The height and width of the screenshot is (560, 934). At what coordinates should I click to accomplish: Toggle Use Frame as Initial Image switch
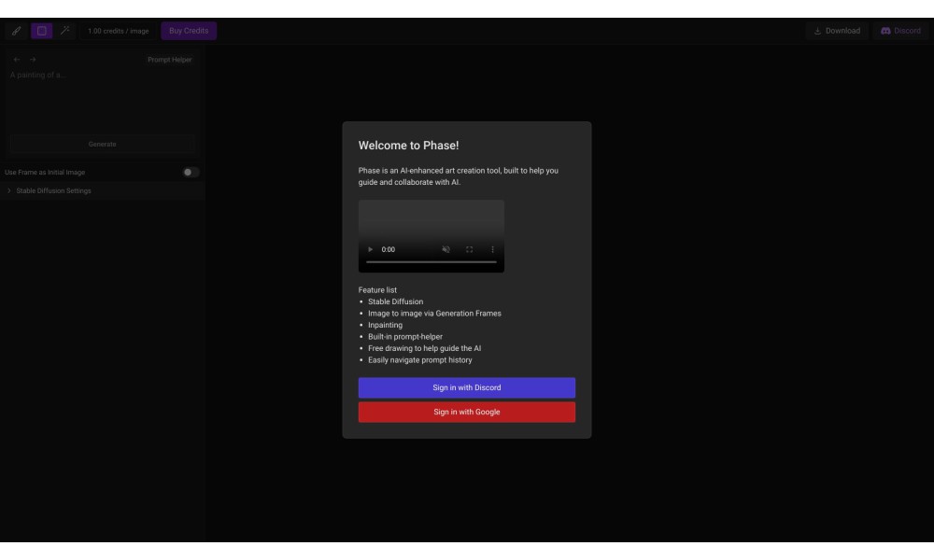coord(191,172)
